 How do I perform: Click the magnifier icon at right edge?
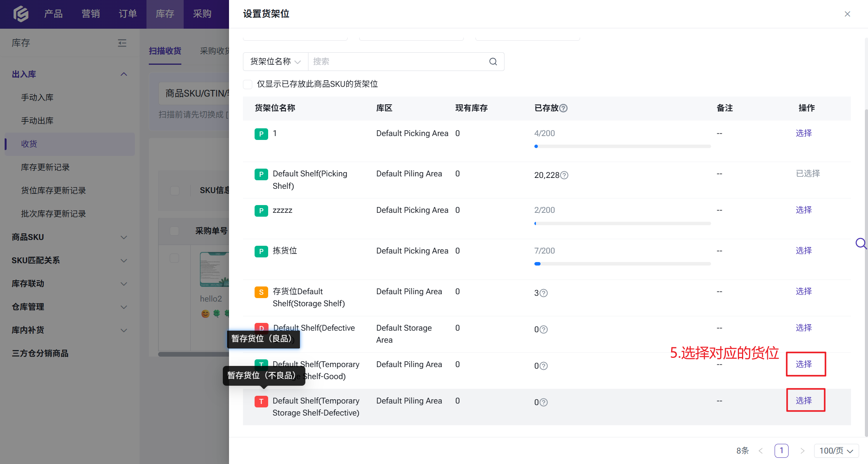(861, 243)
